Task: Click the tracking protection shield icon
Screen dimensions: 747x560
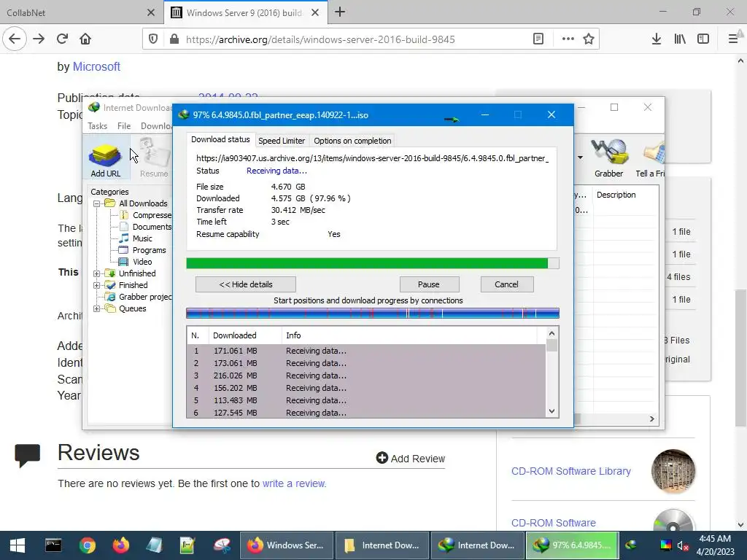Action: click(x=153, y=39)
